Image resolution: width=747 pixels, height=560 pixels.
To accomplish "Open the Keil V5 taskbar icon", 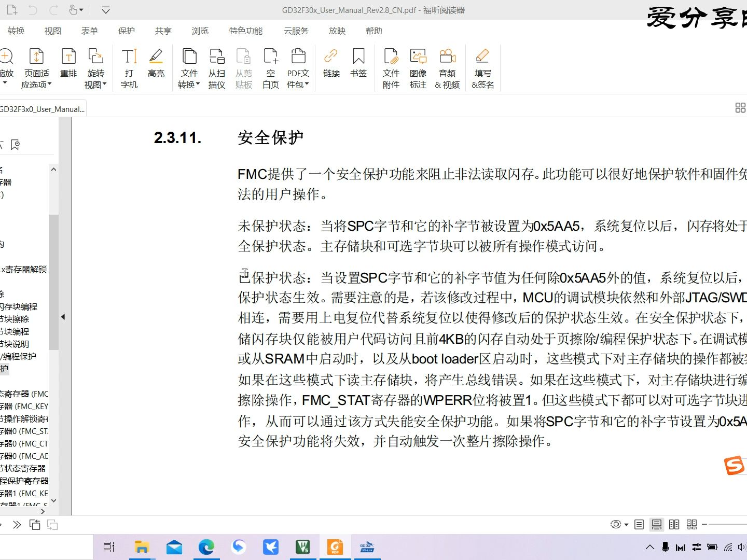I will click(x=303, y=547).
